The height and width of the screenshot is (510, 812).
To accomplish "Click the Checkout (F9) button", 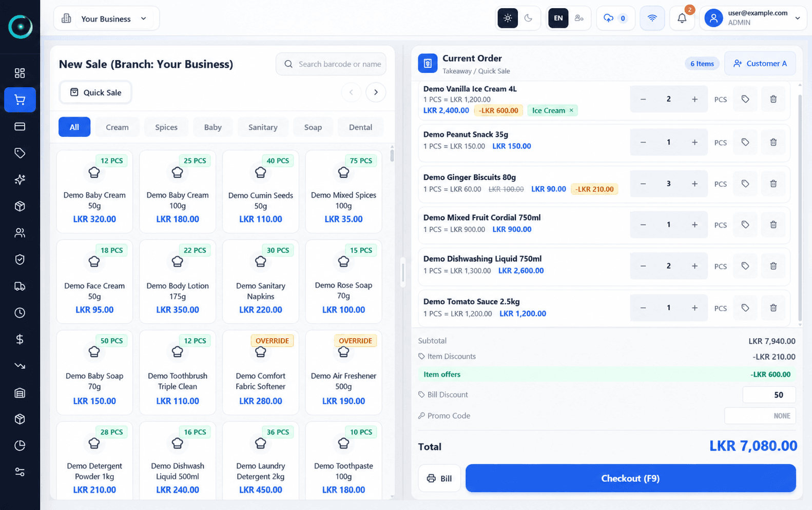I will click(x=630, y=478).
